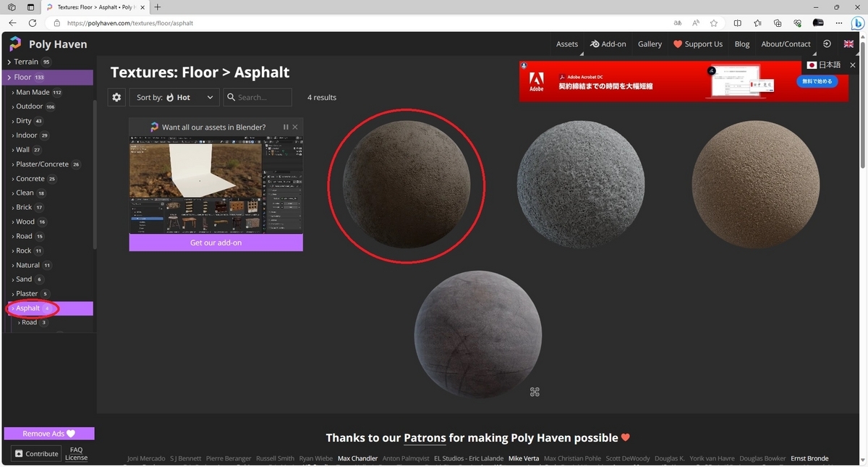This screenshot has width=868, height=467.
Task: Select the red-circled asphalt texture sphere
Action: (407, 185)
